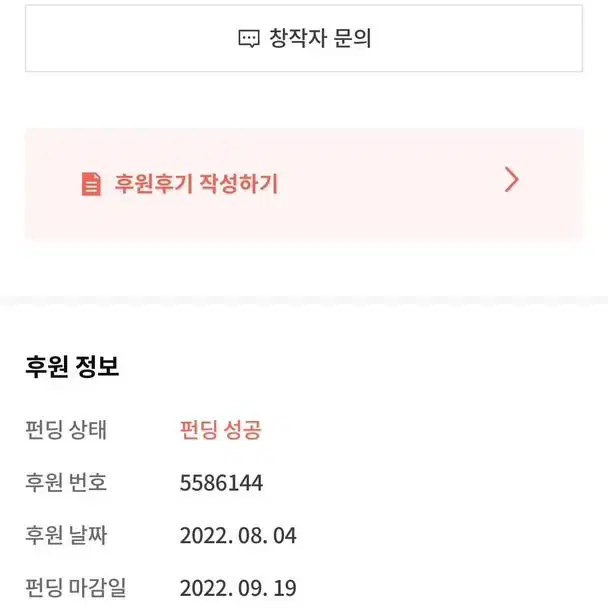Click the 후원 정보 section heading
Screen dimensions: 608x608
click(x=72, y=366)
